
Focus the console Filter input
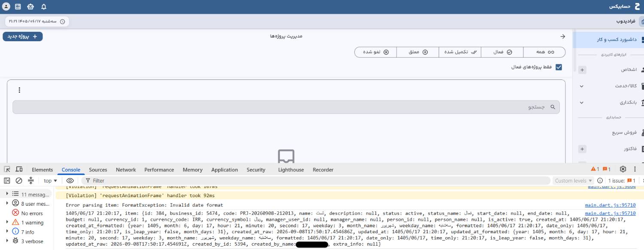[x=316, y=181]
